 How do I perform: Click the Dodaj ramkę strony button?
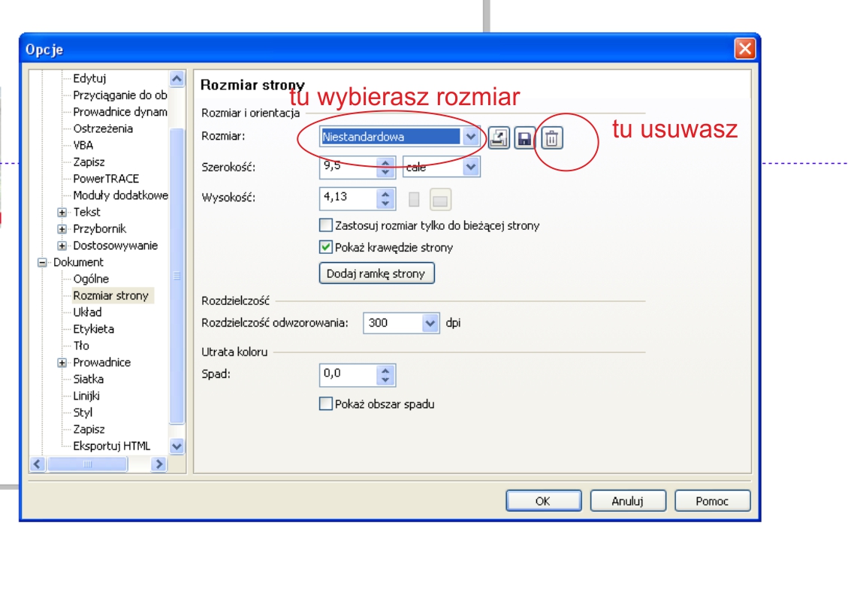click(x=377, y=274)
